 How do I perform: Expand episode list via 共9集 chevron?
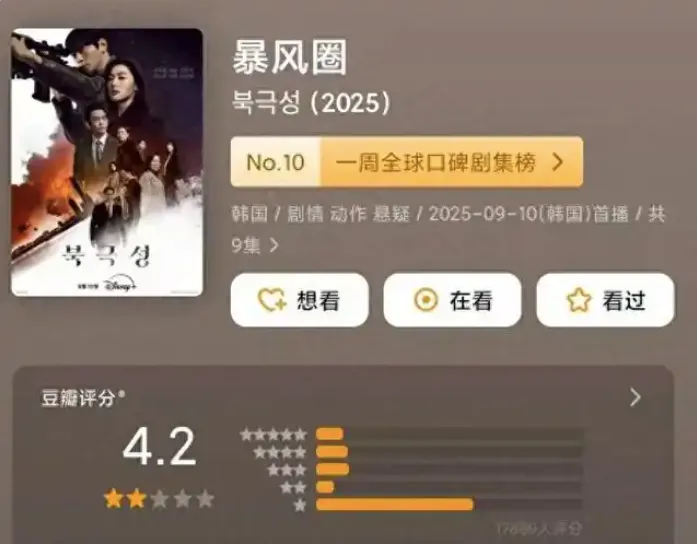[275, 245]
